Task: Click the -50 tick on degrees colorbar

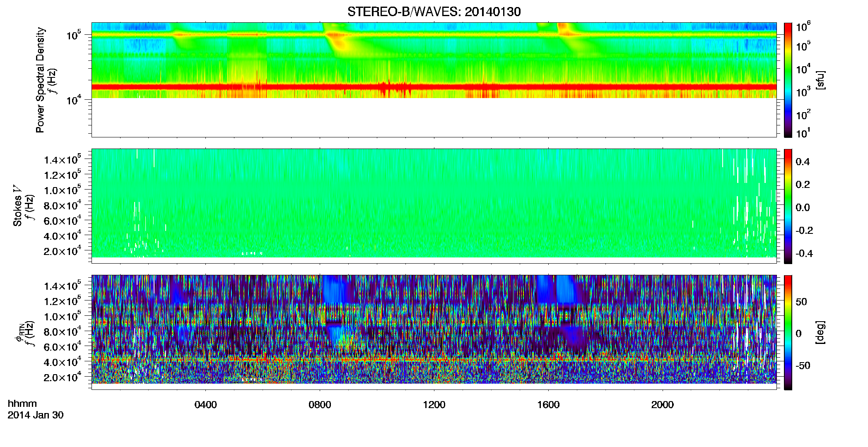Action: (x=803, y=365)
